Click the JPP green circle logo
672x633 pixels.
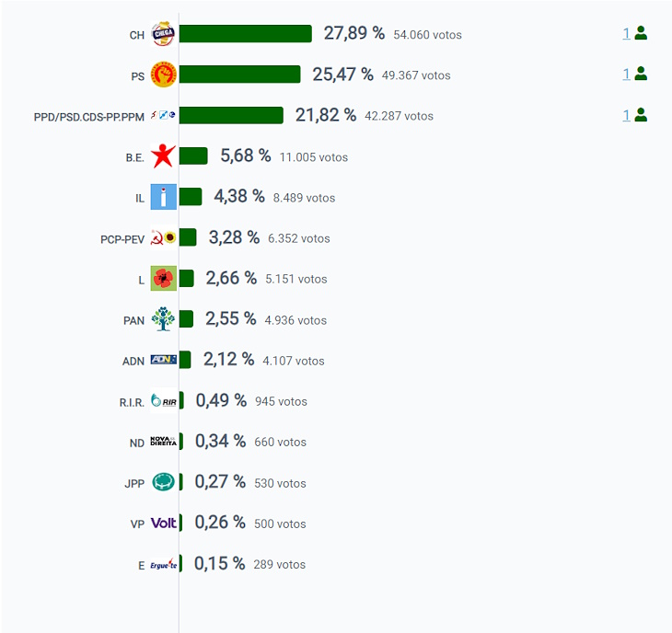tap(163, 482)
